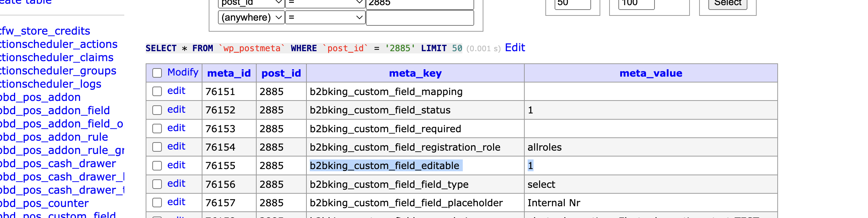Open the pos_counter table link

pyautogui.click(x=44, y=203)
